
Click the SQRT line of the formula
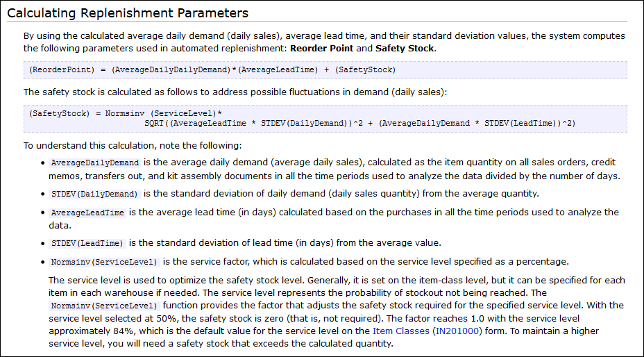click(x=359, y=123)
